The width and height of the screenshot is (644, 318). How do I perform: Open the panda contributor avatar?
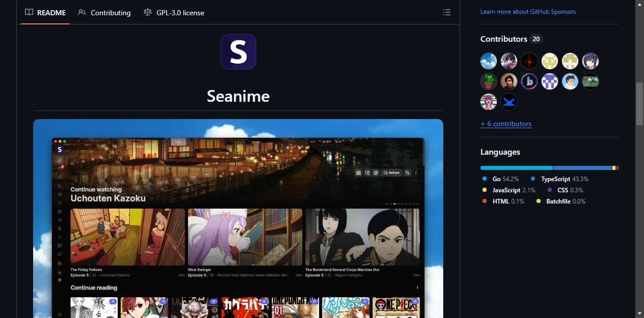pos(591,81)
